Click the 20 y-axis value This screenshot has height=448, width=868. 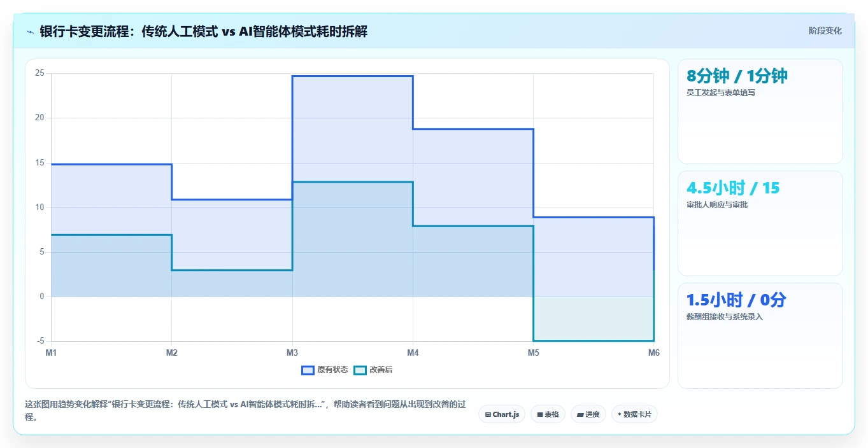pyautogui.click(x=39, y=118)
